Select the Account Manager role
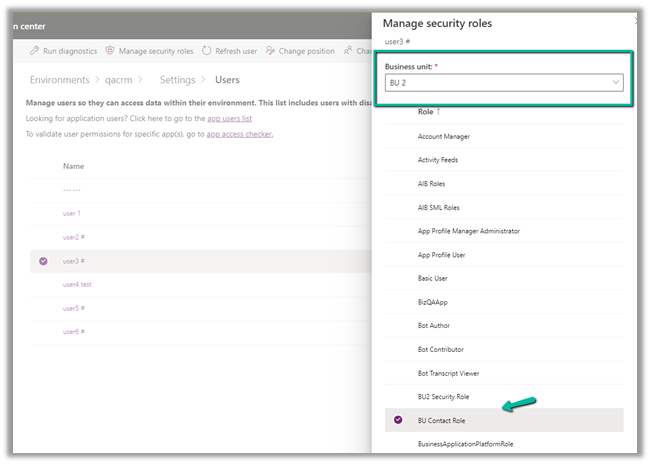This screenshot has height=465, width=650. click(443, 136)
